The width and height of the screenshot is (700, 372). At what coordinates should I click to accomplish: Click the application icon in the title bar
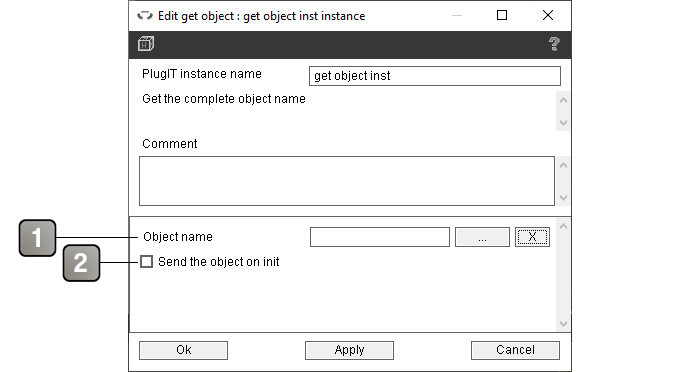(145, 16)
